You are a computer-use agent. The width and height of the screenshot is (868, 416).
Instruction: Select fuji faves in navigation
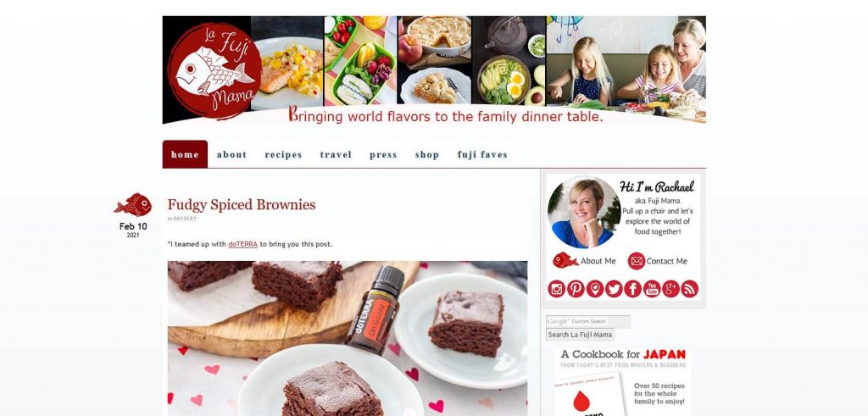tap(482, 155)
